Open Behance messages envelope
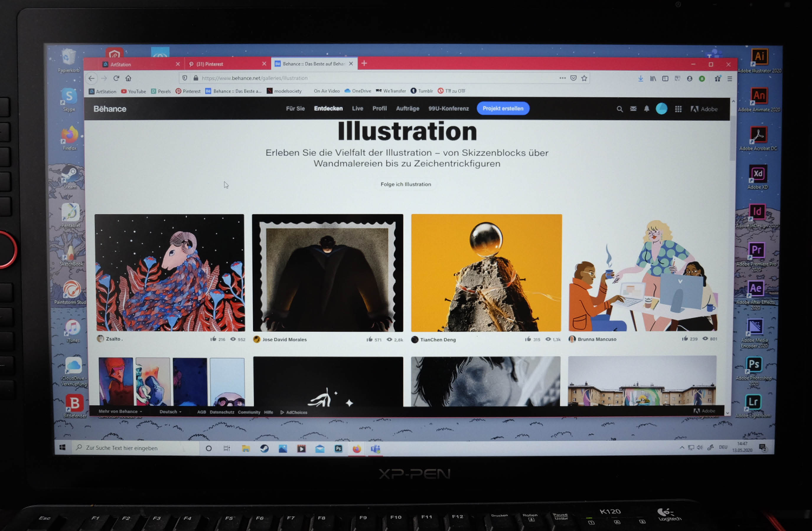This screenshot has height=531, width=812. 633,109
